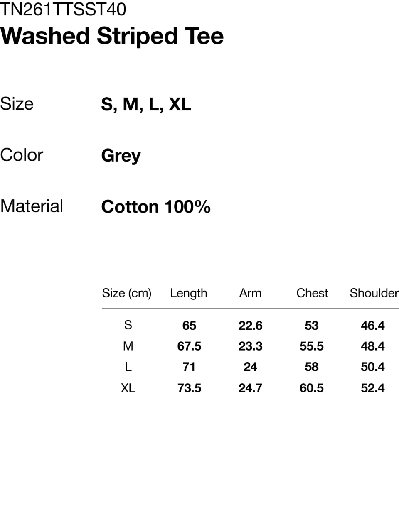Viewport: 399px width, 532px height.
Task: Select the S, M, L, XL size text
Action: 146,104
